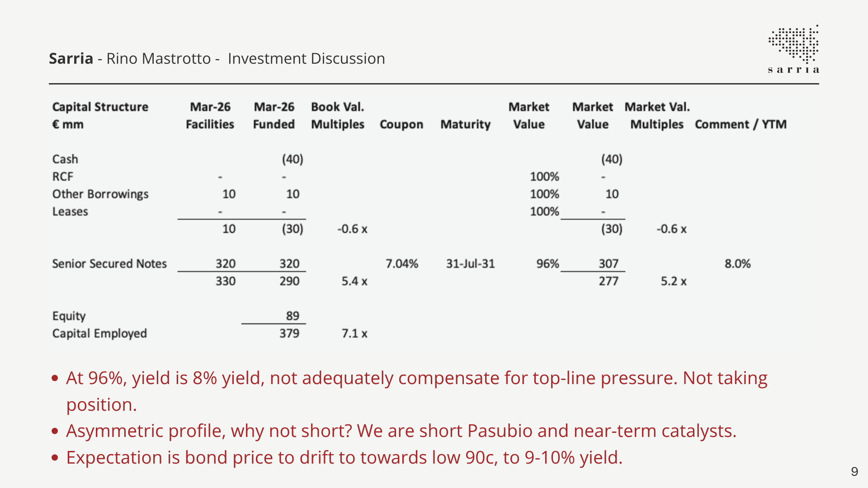The height and width of the screenshot is (488, 868).
Task: Click the Sarria dotted logo
Action: coord(793,49)
